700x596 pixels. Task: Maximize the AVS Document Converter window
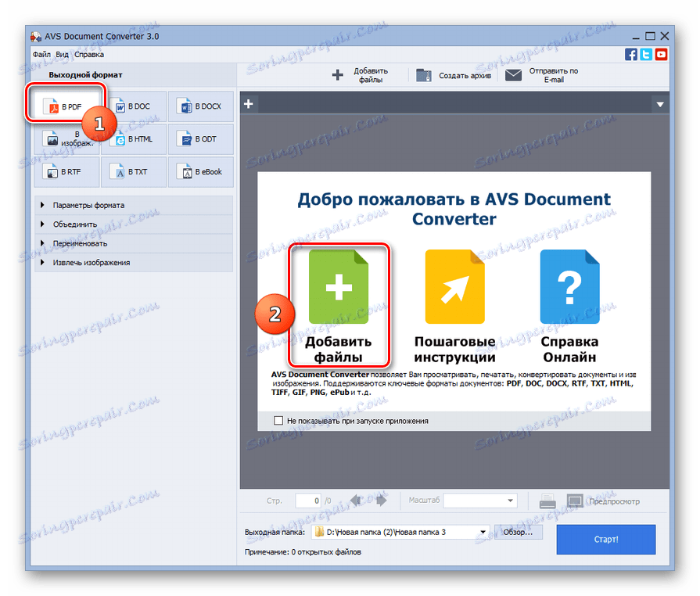pyautogui.click(x=650, y=36)
